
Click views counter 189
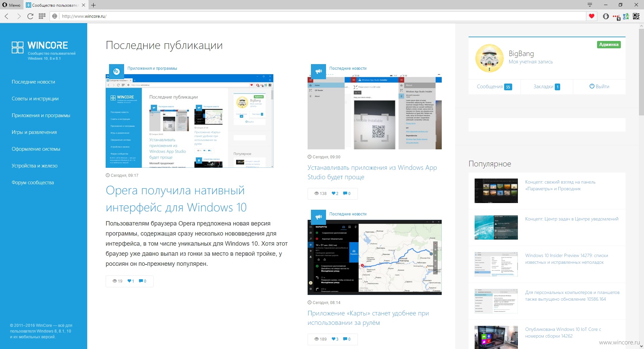pyautogui.click(x=320, y=339)
